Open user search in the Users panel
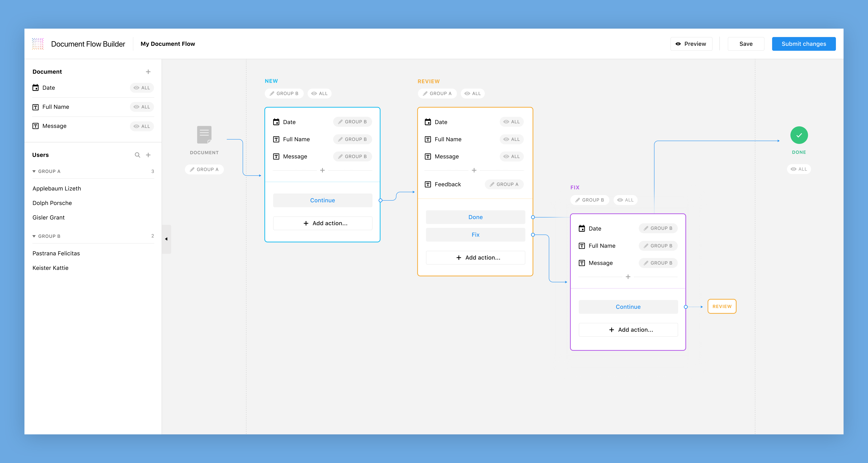The image size is (868, 463). [x=138, y=155]
